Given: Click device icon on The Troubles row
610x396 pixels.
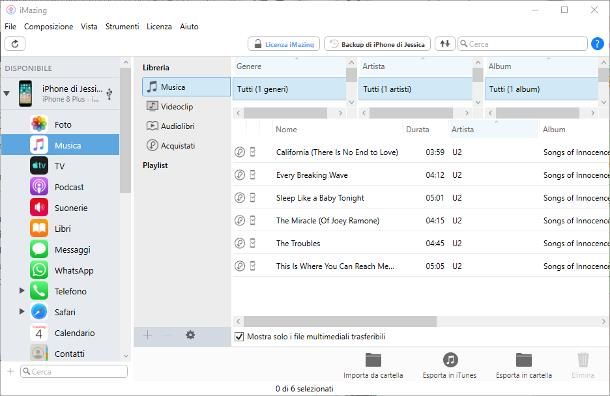Looking at the screenshot, I should coord(252,243).
